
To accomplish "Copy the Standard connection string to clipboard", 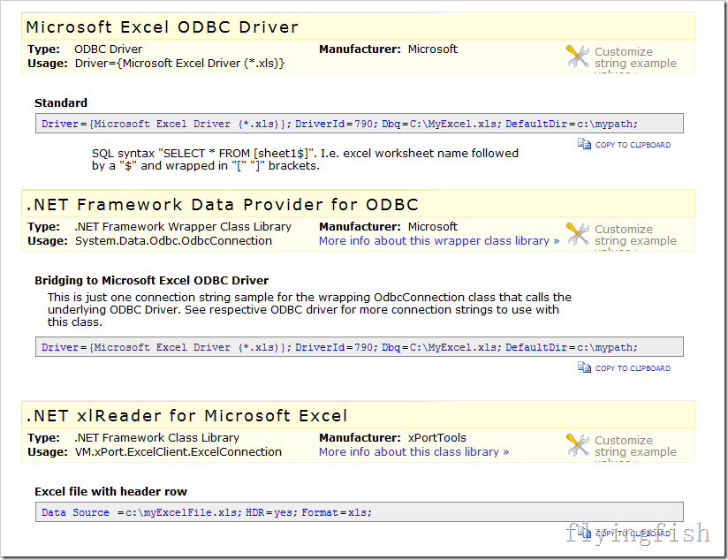I will tap(633, 145).
